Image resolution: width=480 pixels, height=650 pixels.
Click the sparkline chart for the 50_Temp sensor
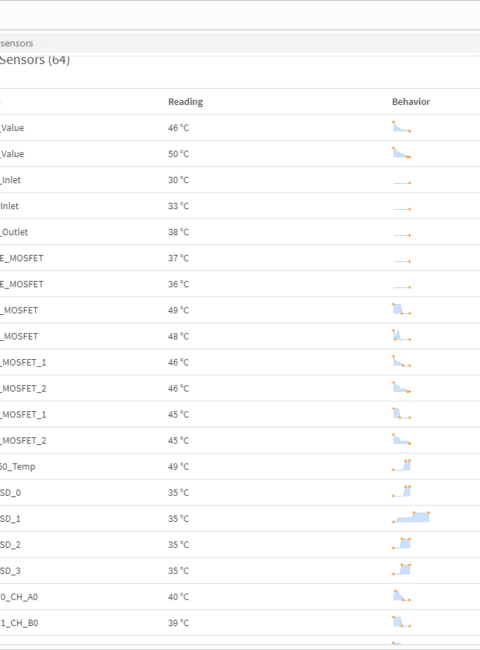coord(402,465)
